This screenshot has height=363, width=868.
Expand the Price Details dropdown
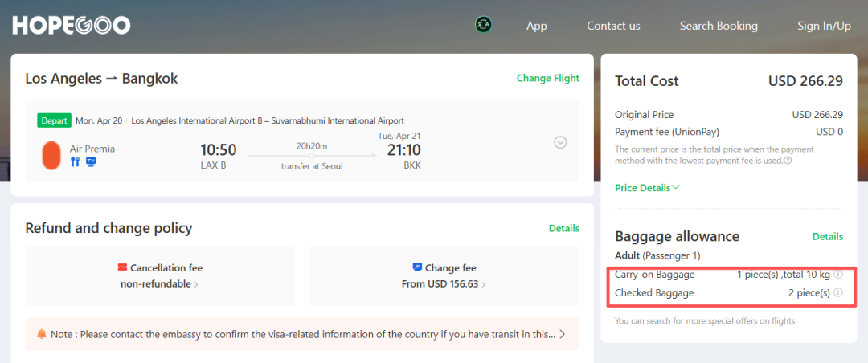pos(647,188)
